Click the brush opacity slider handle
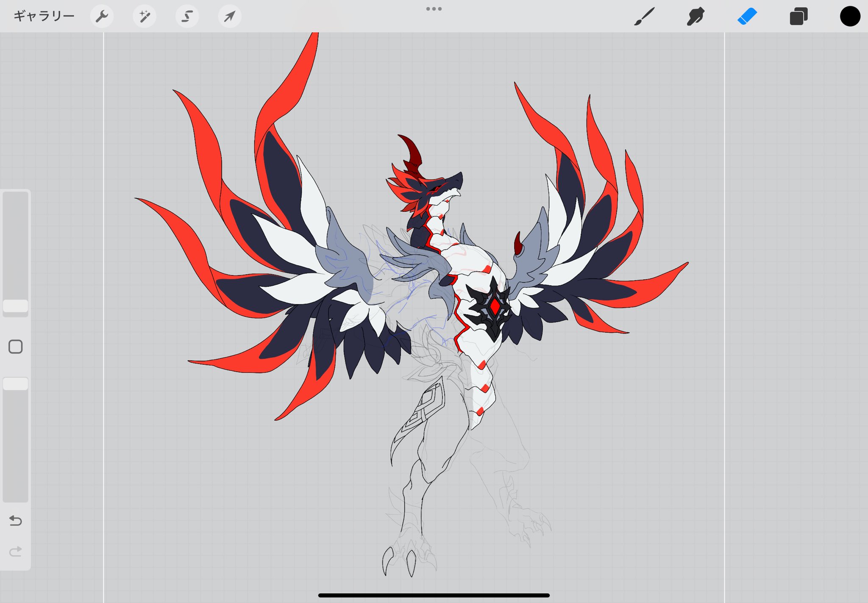The image size is (868, 603). tap(16, 383)
